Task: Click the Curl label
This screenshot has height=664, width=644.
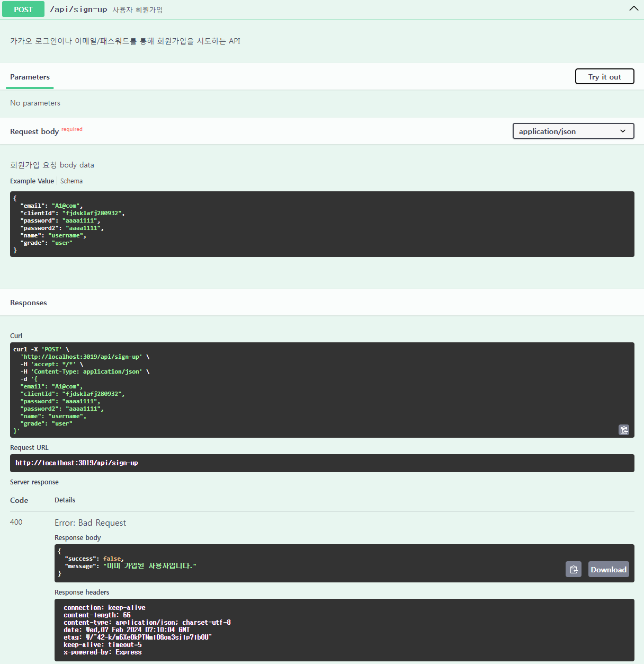Action: coord(16,335)
